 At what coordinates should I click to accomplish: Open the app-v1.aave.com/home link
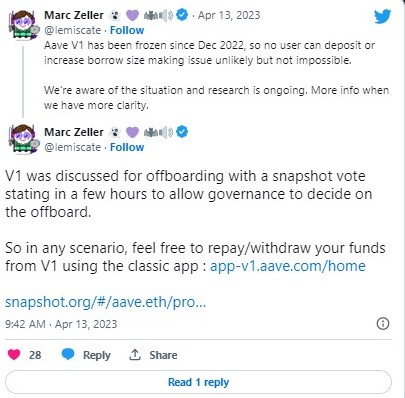pyautogui.click(x=288, y=266)
